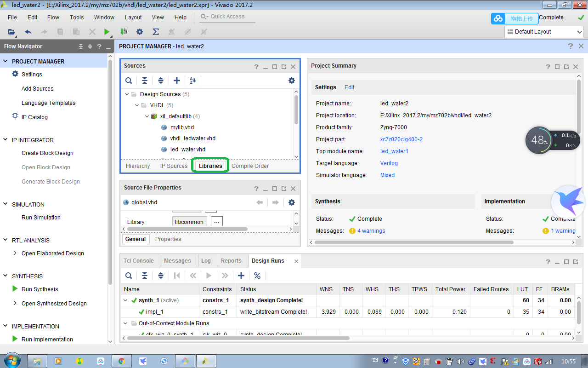
Task: Expand the Out-of-Context Module Runs group
Action: [125, 323]
